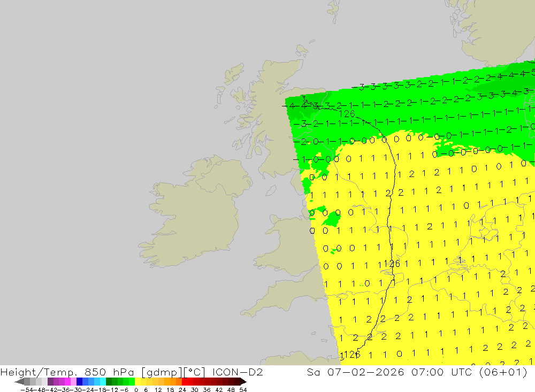Pick the darkest green swatch above -12

pyautogui.click(x=109, y=382)
